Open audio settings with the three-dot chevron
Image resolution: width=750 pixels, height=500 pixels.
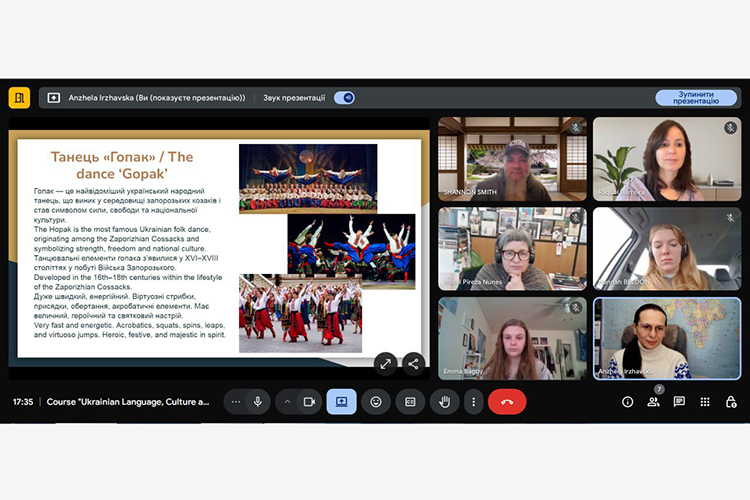236,401
